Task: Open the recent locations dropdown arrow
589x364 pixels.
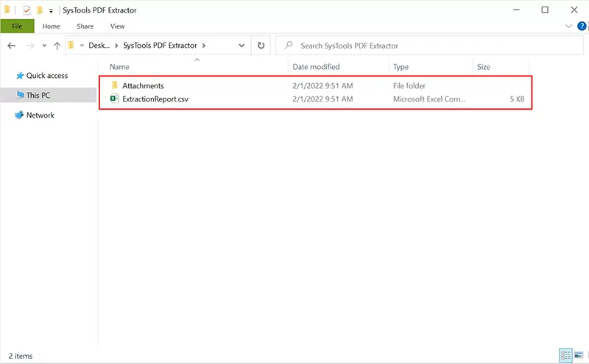Action: pos(44,46)
